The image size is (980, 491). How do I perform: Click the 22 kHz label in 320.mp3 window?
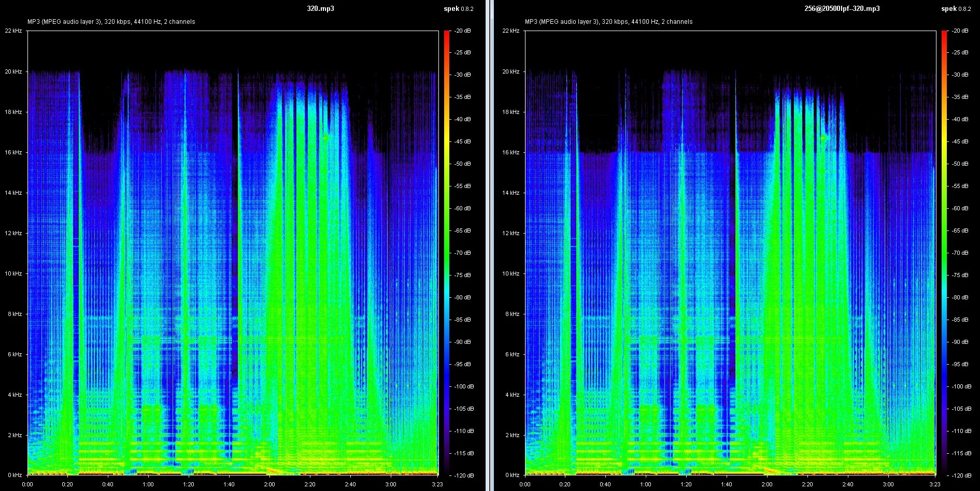[13, 31]
